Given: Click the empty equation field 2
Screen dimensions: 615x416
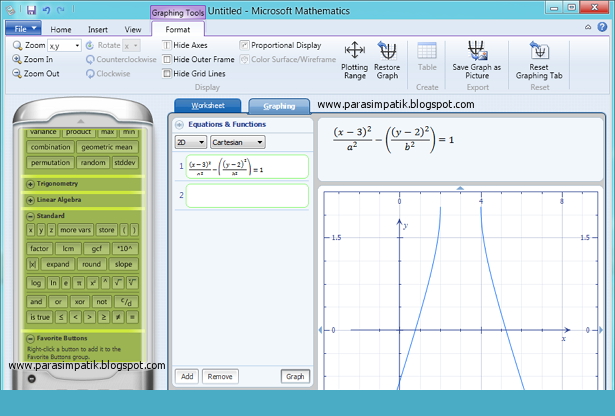Looking at the screenshot, I should pyautogui.click(x=247, y=195).
